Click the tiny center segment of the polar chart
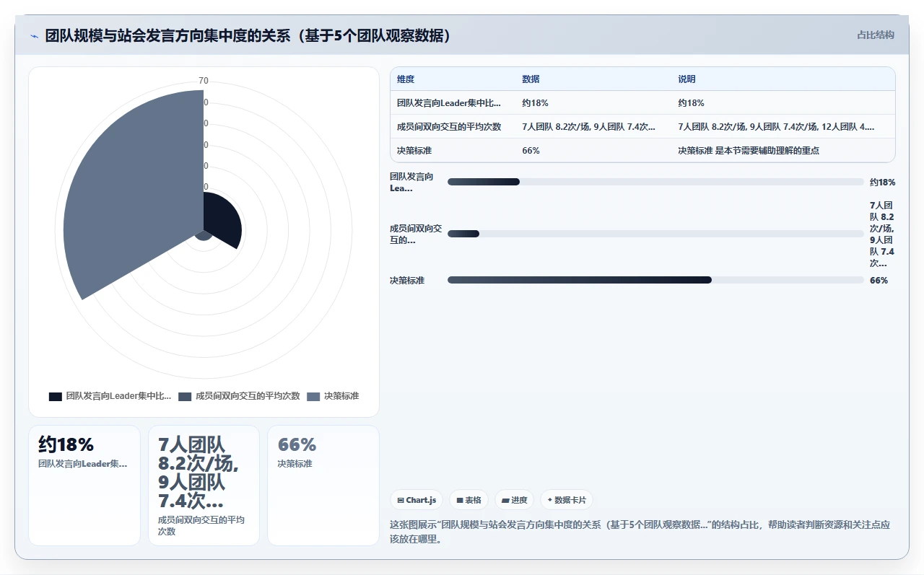Viewport: 924px width, 575px height. [x=203, y=236]
